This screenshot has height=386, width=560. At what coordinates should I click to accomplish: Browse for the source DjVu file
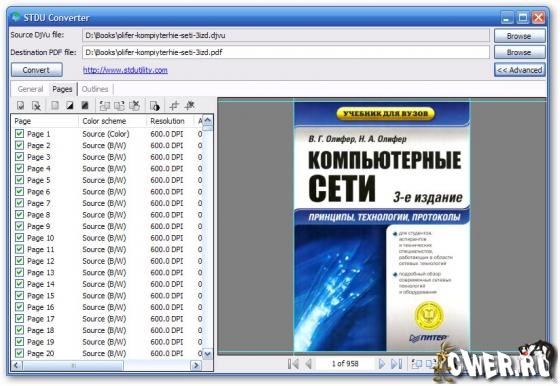pos(520,36)
